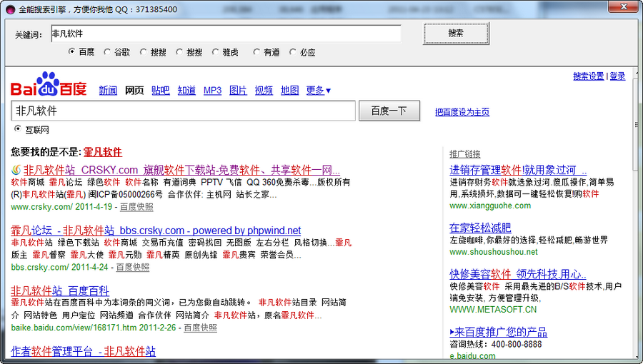Open 百度快照 for the bbs.crsky.com result
Screen dimensions: 643x364
(133, 267)
